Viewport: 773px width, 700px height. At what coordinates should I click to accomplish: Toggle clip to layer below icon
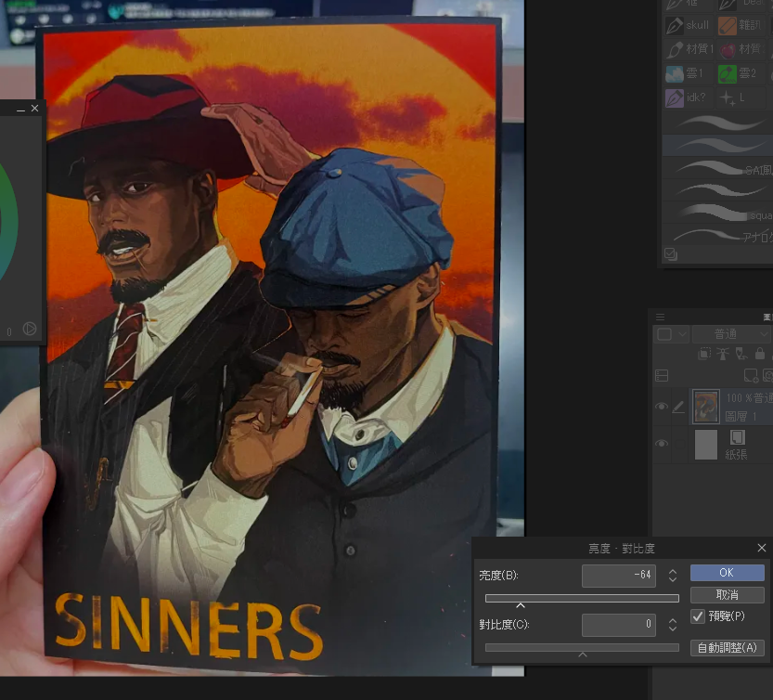[705, 353]
